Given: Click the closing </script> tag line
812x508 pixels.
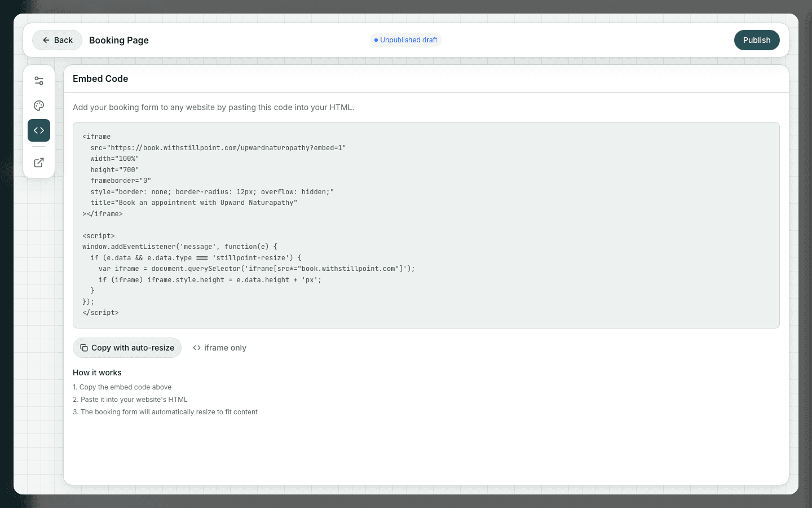Looking at the screenshot, I should pos(100,313).
